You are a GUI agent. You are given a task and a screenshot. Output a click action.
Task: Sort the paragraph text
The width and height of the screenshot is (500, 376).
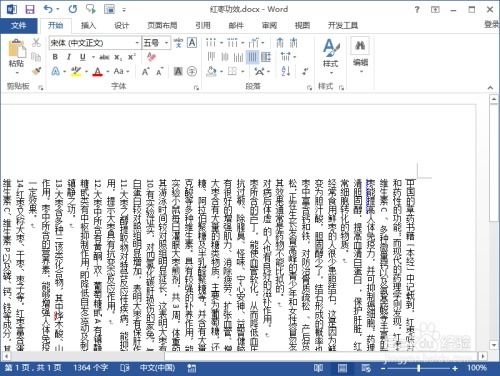coord(286,71)
